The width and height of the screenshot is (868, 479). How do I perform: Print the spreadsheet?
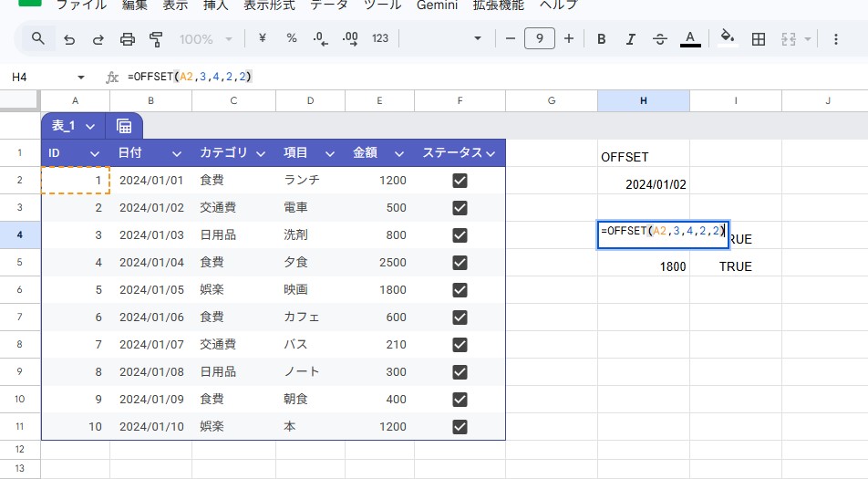tap(128, 38)
